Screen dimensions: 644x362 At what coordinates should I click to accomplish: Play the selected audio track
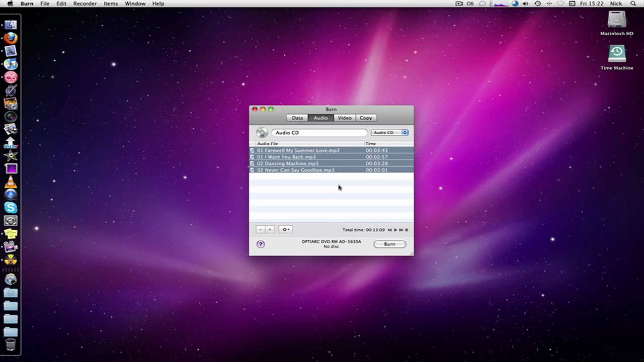[x=395, y=230]
